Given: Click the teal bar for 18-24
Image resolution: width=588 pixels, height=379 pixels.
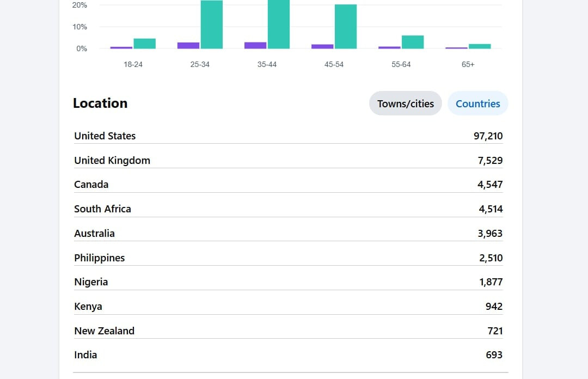Looking at the screenshot, I should (144, 44).
